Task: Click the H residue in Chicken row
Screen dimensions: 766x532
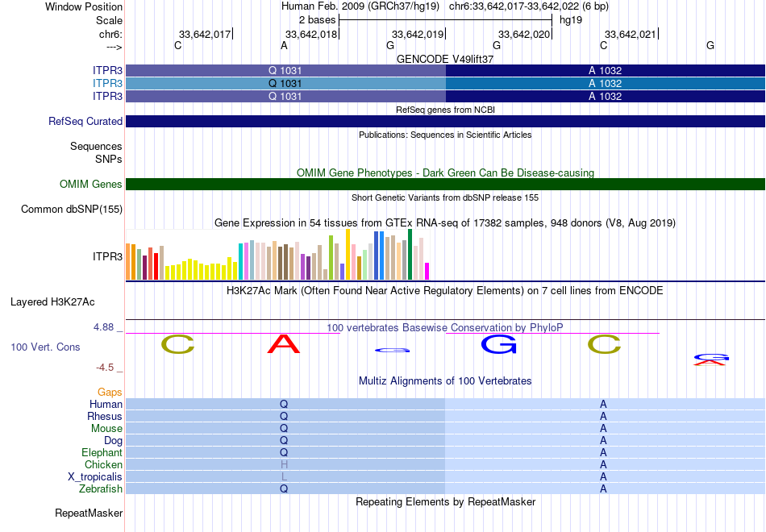Action: tap(284, 464)
